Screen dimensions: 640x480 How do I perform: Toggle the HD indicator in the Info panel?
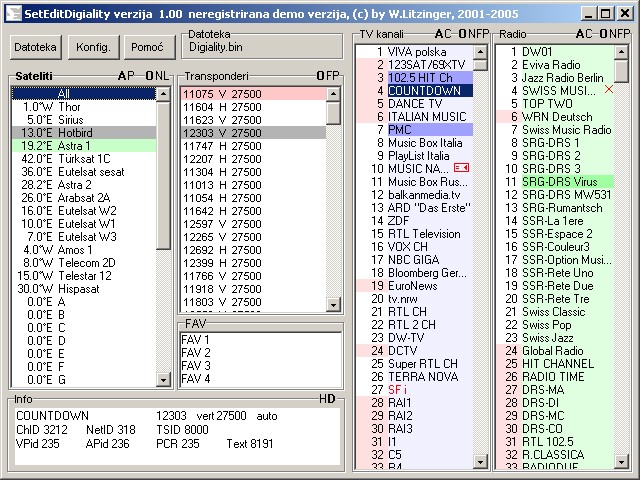tap(327, 399)
